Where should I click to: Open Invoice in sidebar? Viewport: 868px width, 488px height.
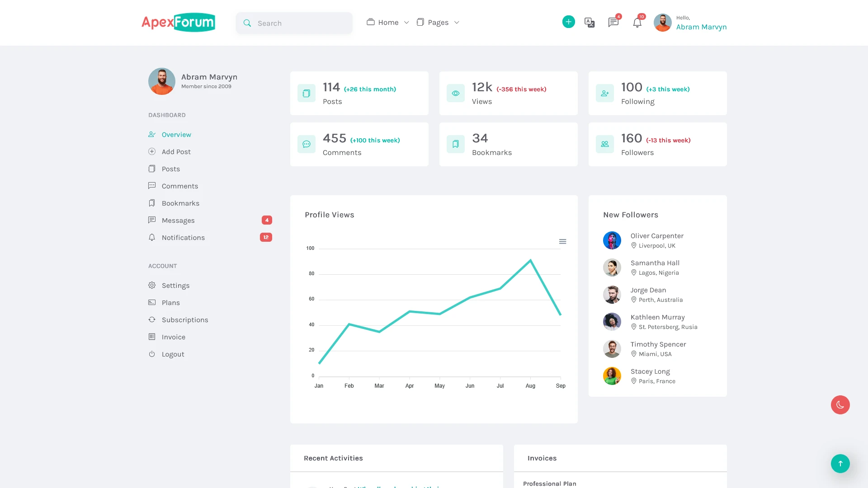pyautogui.click(x=174, y=337)
